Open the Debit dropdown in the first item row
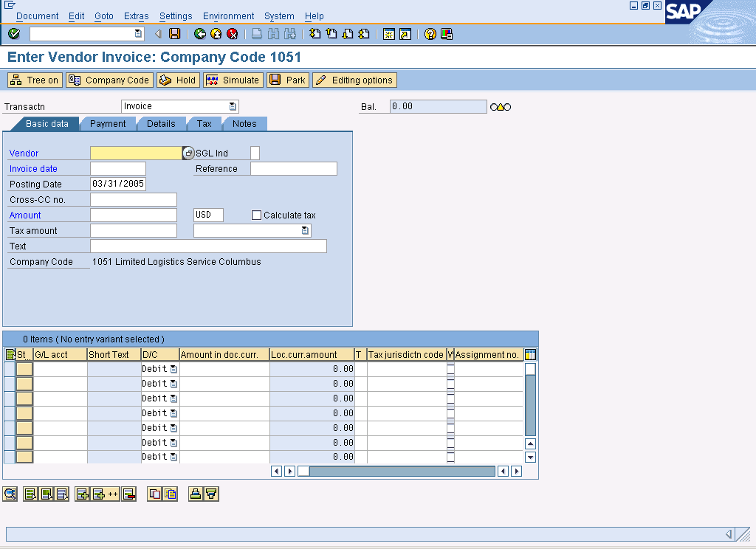Screen dimensions: 756x549 [173, 369]
